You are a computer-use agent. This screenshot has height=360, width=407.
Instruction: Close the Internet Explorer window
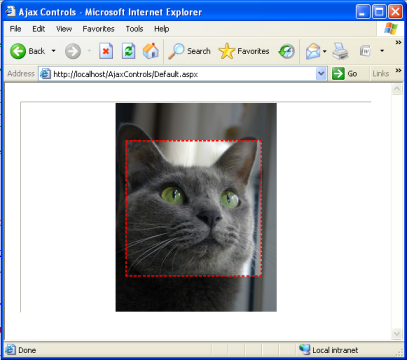pos(395,12)
